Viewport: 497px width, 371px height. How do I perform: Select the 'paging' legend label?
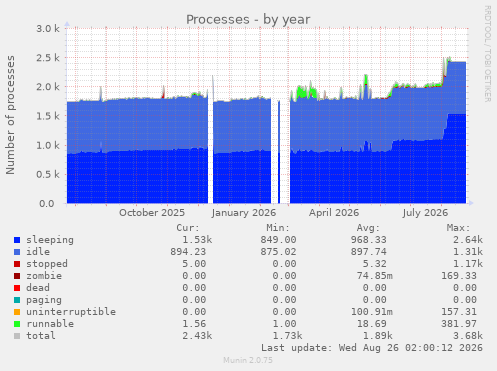click(x=44, y=300)
